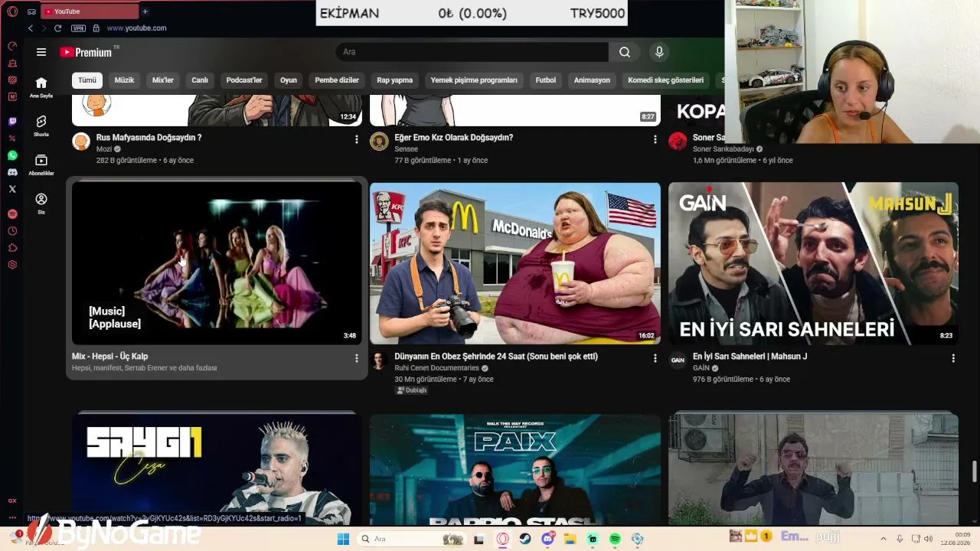Open Ruhi Cenet Documentaries channel link
This screenshot has width=980, height=551.
point(436,368)
